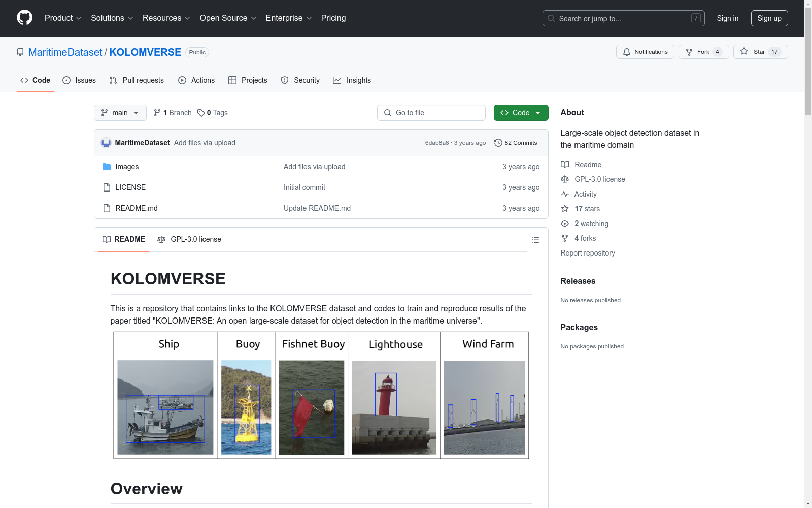Switch to the Pull requests tab
The width and height of the screenshot is (812, 508).
137,80
